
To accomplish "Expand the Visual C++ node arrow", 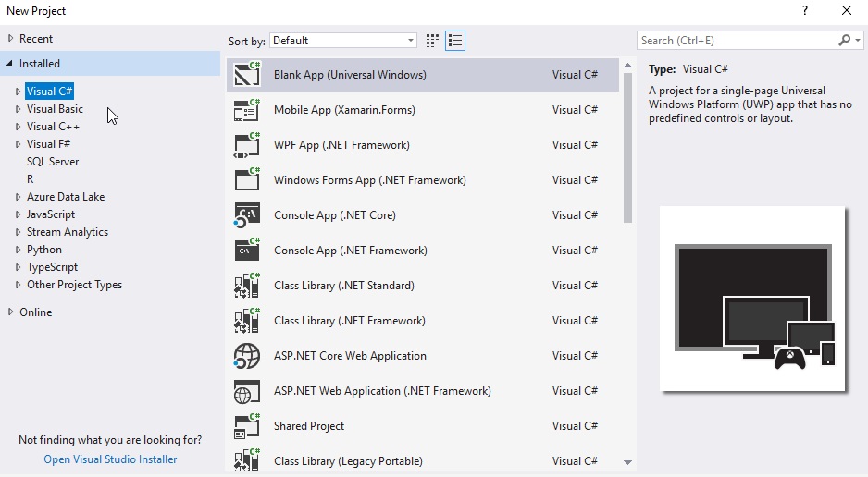I will pos(18,127).
